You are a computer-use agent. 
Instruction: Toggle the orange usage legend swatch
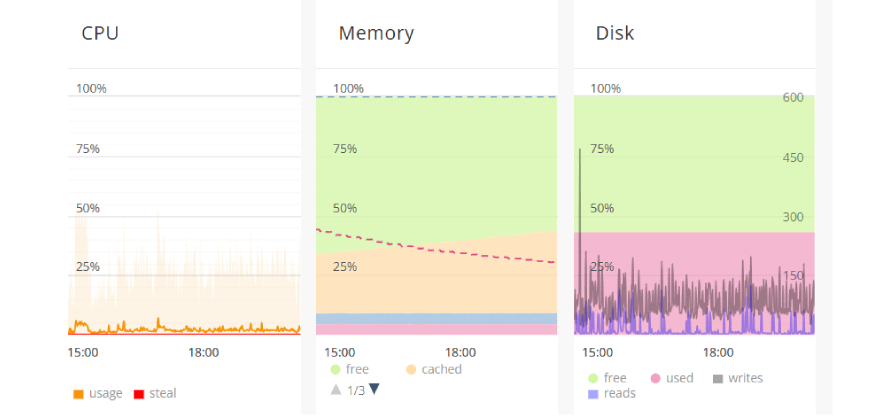[x=79, y=394]
